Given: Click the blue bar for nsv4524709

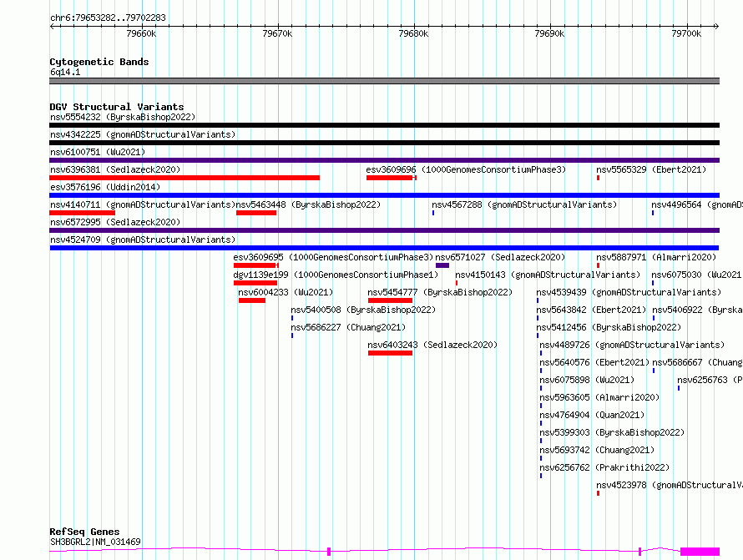Looking at the screenshot, I should [384, 248].
